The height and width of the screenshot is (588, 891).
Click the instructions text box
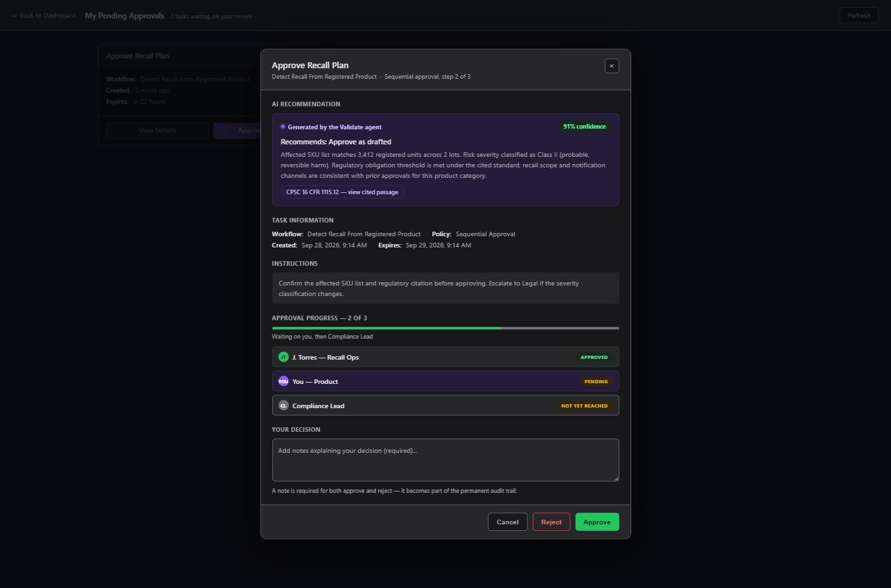pos(445,288)
